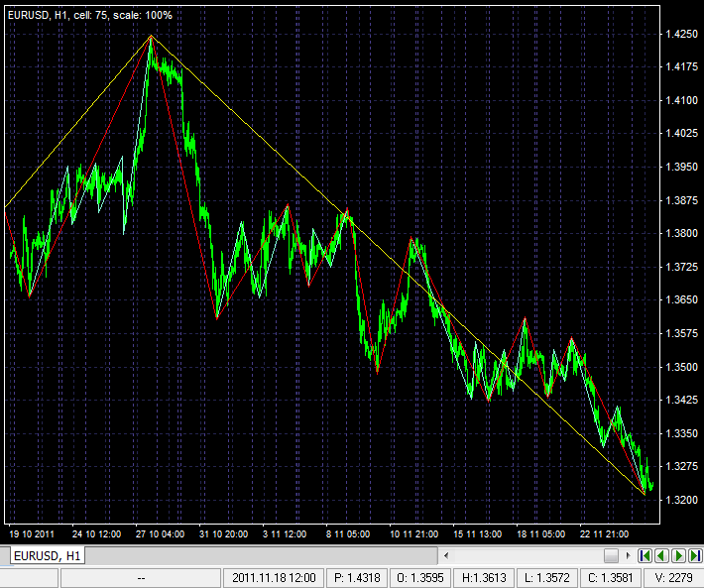Click status bar close value C: 1.3581
The image size is (704, 588).
click(x=610, y=578)
